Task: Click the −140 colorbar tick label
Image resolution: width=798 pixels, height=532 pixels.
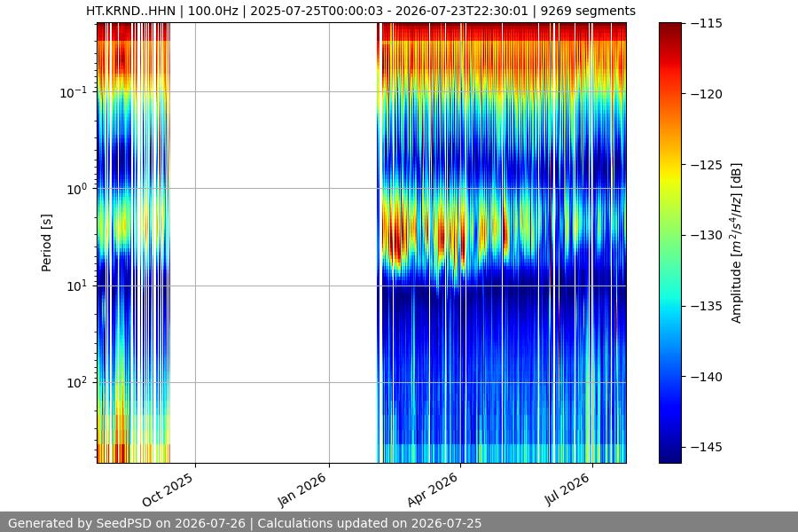Action: coord(707,377)
